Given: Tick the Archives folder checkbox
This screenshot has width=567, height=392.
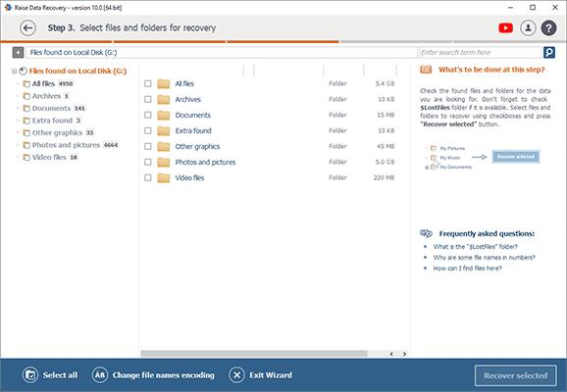Looking at the screenshot, I should [147, 99].
